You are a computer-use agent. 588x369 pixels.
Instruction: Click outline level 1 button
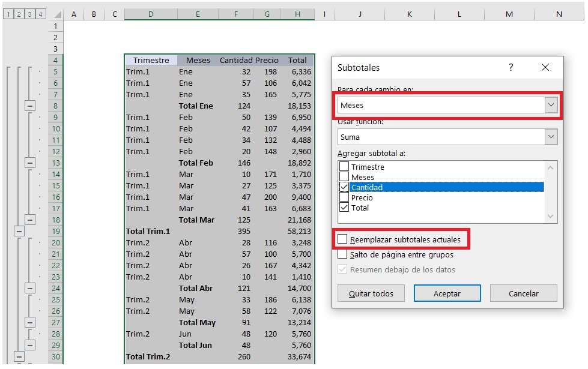tap(8, 14)
